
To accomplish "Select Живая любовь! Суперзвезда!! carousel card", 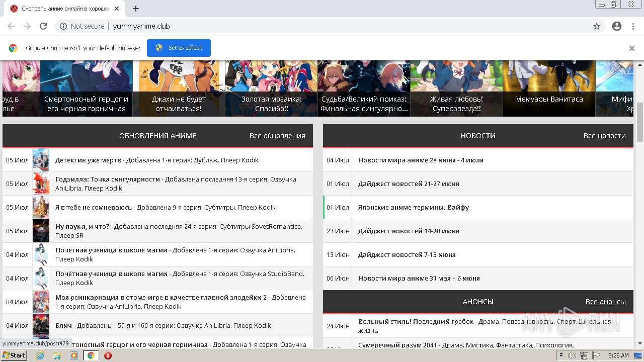I will pyautogui.click(x=456, y=88).
